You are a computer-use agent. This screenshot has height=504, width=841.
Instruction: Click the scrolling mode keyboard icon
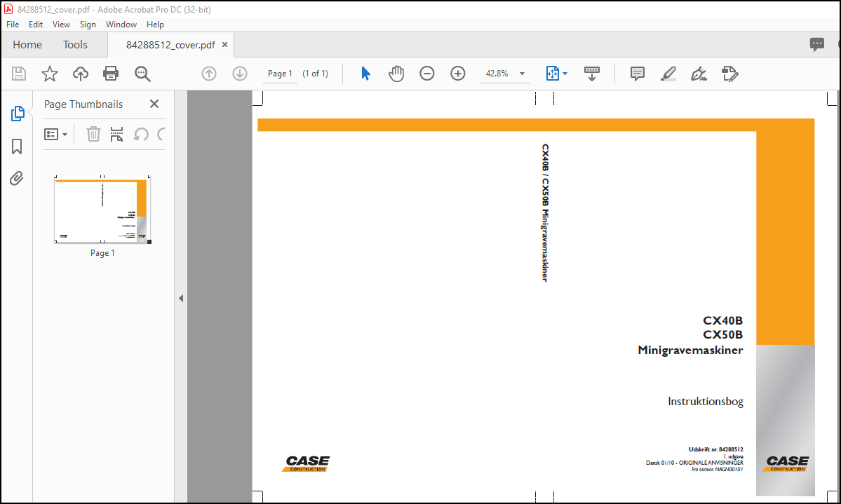591,74
